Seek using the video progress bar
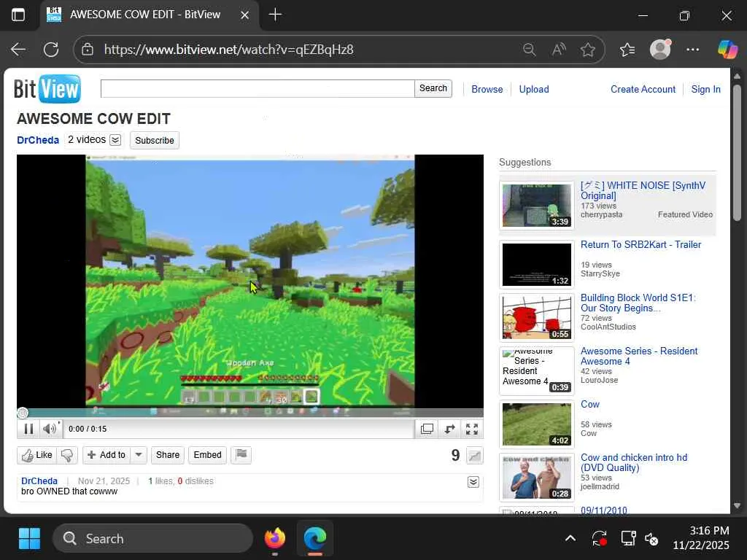 click(x=250, y=413)
